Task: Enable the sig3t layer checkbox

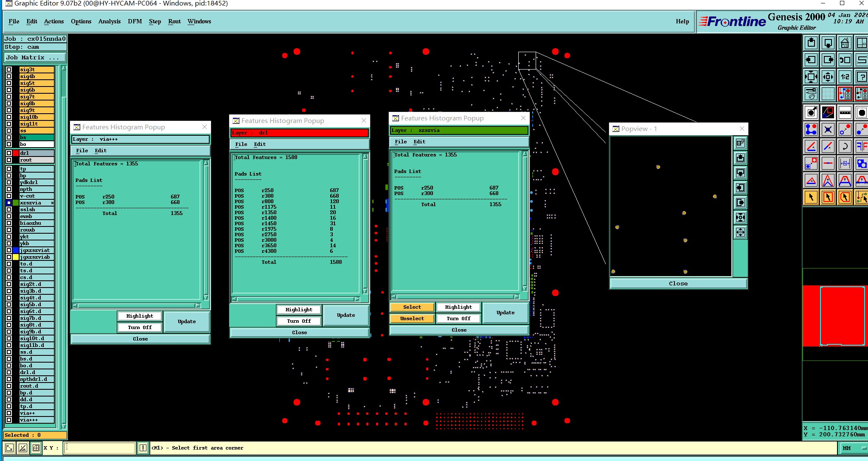Action: (9, 70)
